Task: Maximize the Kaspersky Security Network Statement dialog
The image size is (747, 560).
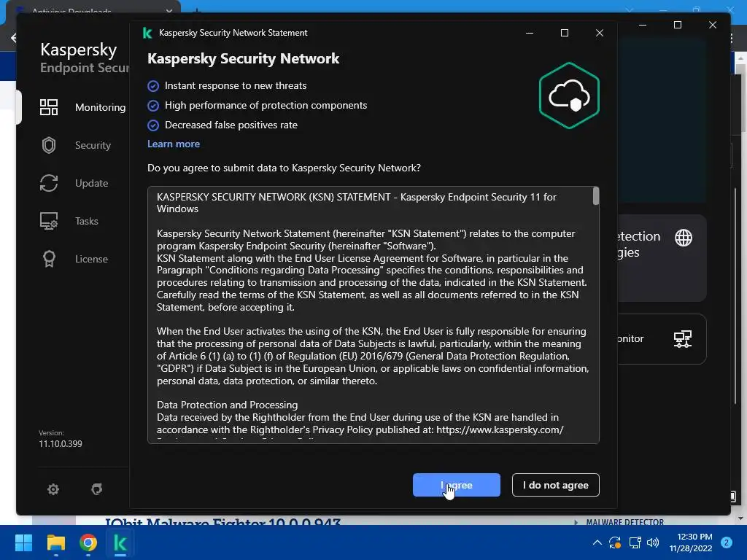Action: click(565, 33)
